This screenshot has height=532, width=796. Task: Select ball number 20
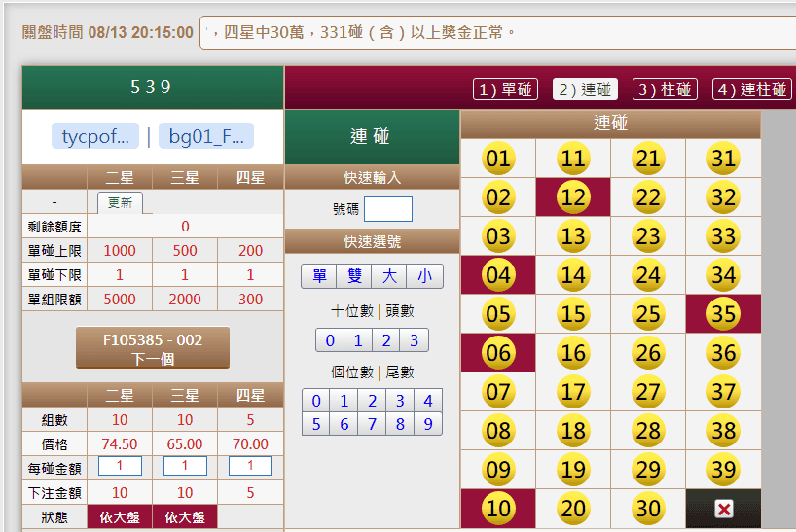coord(573,508)
